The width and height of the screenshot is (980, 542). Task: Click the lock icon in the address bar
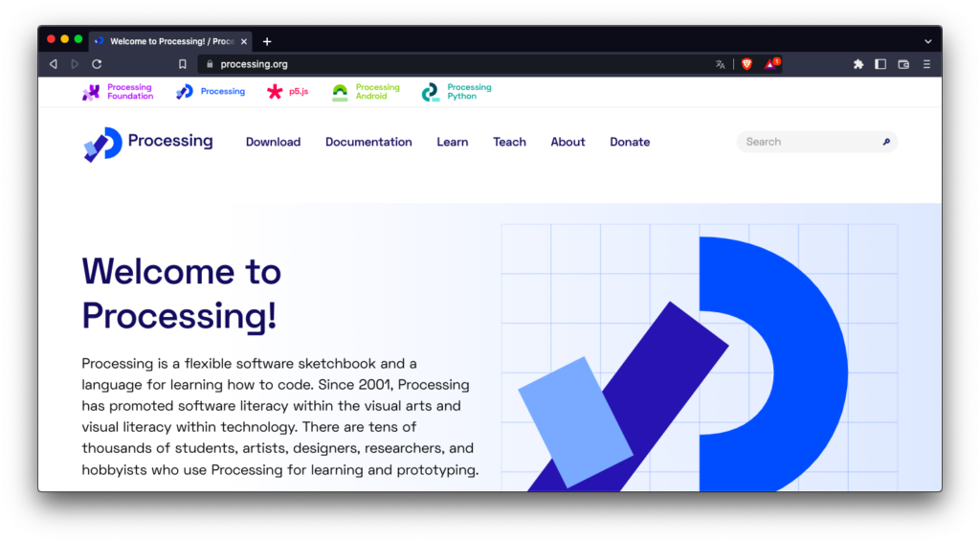(210, 64)
